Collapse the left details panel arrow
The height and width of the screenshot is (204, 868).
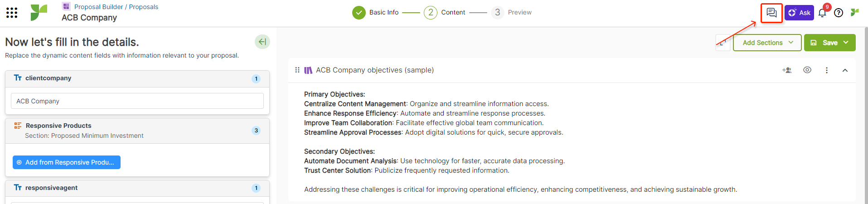click(262, 42)
